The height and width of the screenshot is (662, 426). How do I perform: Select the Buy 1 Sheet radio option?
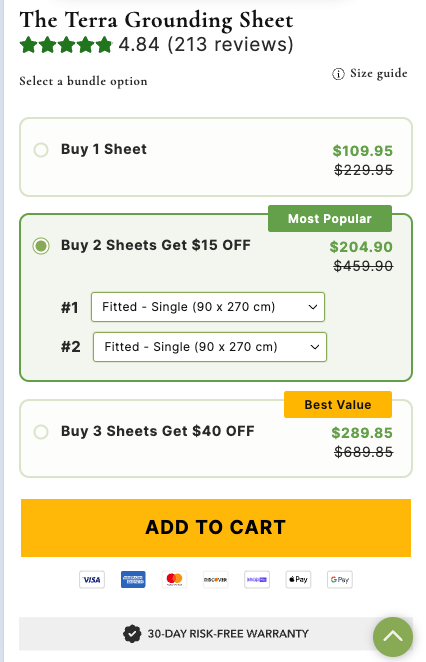[x=41, y=149]
